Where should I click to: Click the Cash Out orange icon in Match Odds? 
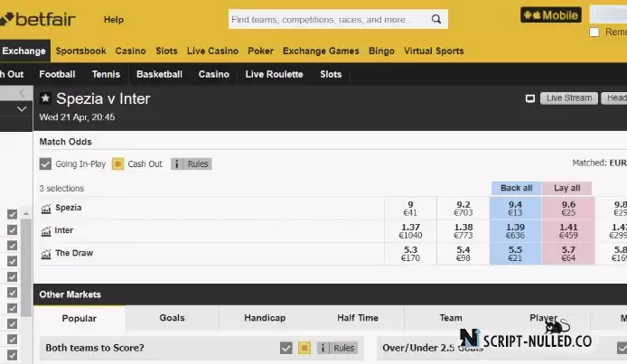pyautogui.click(x=117, y=163)
